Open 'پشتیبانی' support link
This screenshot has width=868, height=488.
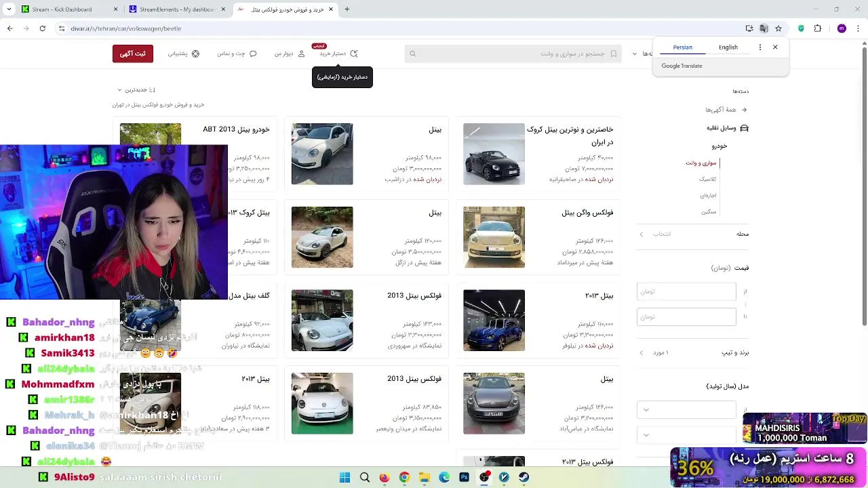click(x=183, y=54)
